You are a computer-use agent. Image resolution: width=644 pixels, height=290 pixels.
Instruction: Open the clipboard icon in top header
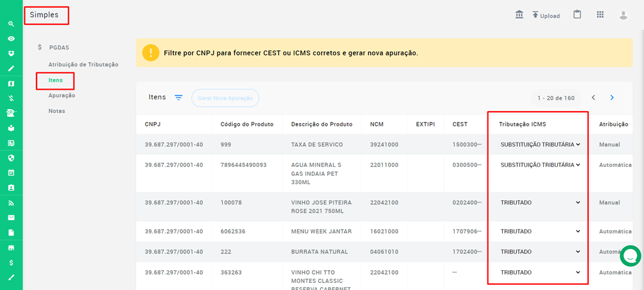pos(577,15)
